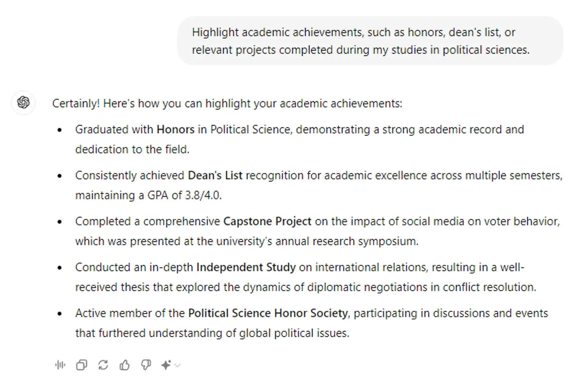Expand the chevron next to the sparkle icon

pyautogui.click(x=178, y=365)
